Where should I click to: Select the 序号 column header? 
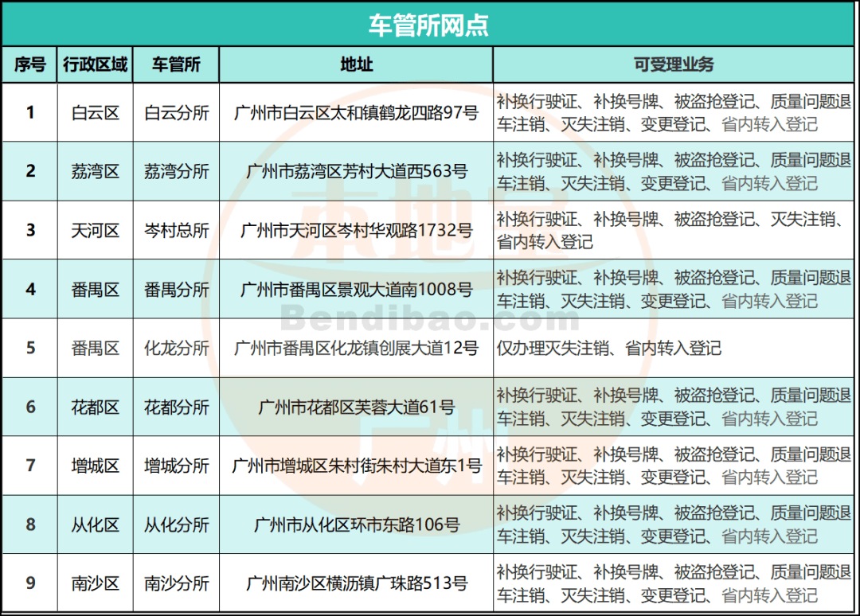pyautogui.click(x=30, y=65)
